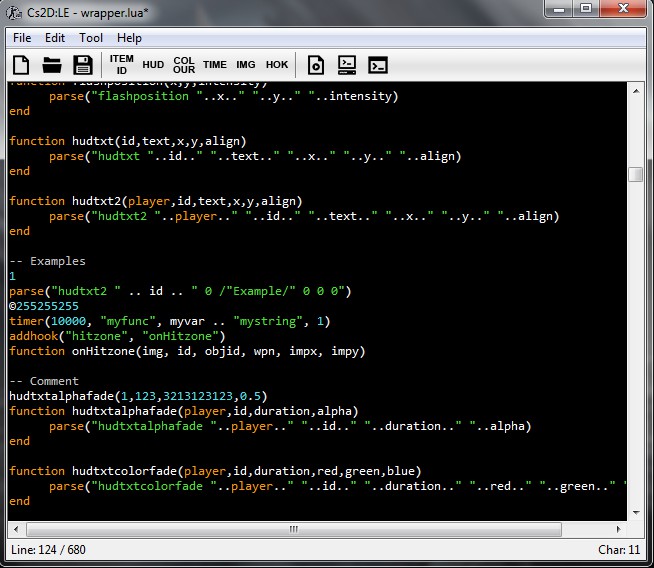Click the "function hudtxtcolorfade" definition line
654x568 pixels.
click(x=215, y=471)
